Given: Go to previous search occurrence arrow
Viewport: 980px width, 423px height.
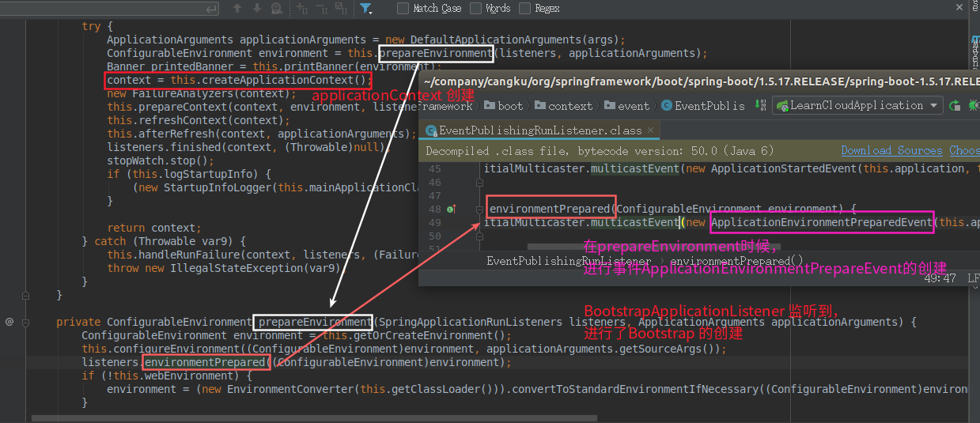Looking at the screenshot, I should click(237, 8).
